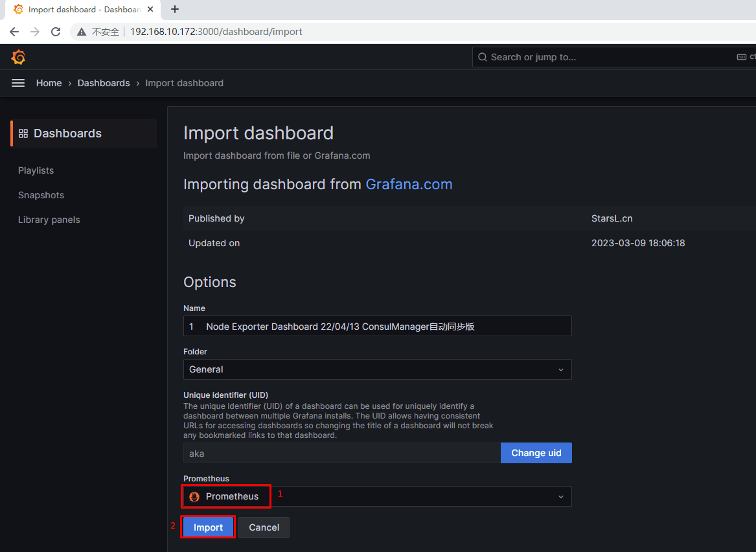Click the Prometheus field label
Viewport: 756px width, 552px height.
point(207,478)
